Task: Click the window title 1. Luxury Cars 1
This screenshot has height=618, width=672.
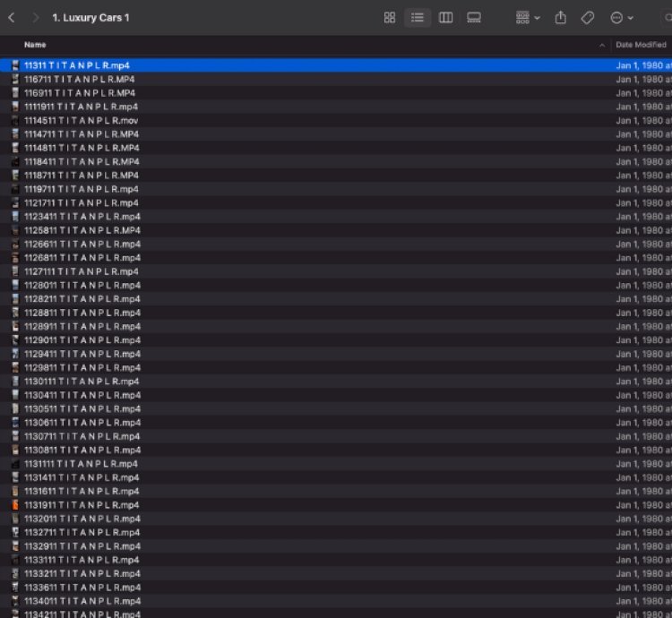Action: [x=90, y=18]
